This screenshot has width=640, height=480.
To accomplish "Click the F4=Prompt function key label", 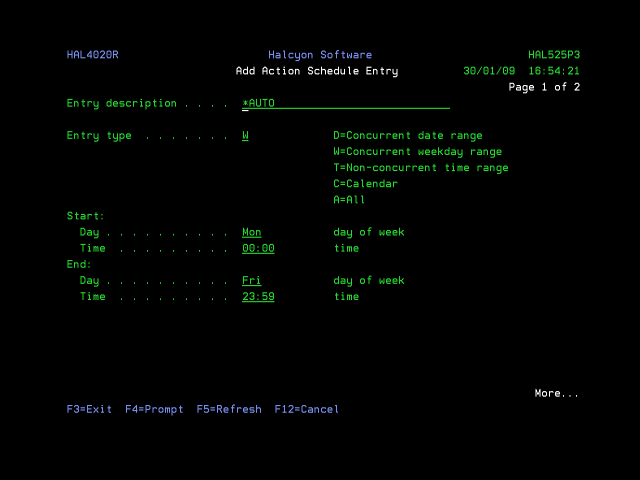I will point(154,409).
